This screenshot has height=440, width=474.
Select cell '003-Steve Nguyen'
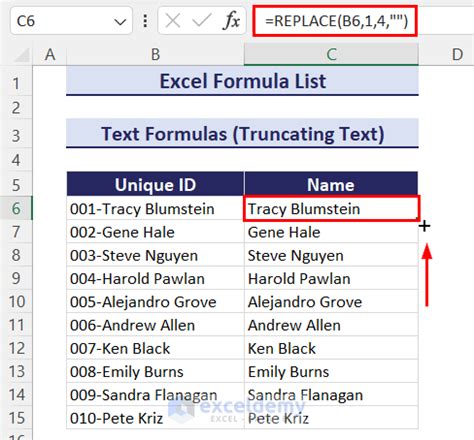tap(155, 255)
